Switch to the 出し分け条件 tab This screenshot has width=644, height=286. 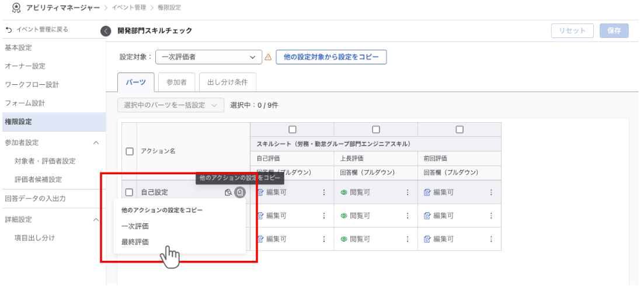click(x=228, y=82)
